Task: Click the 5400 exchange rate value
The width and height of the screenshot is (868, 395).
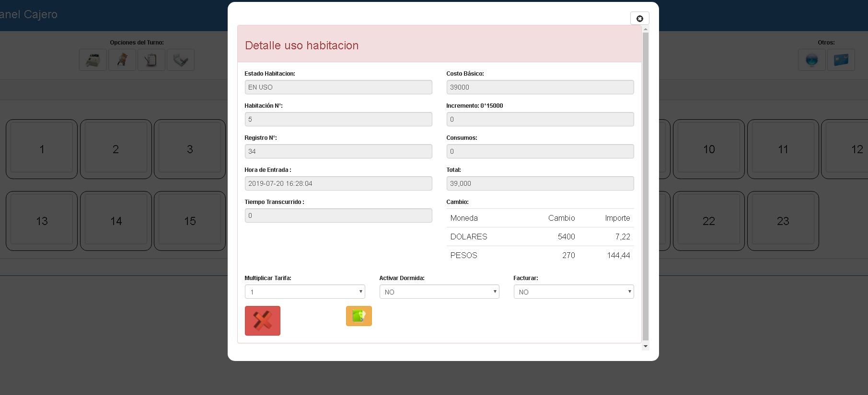Action: (x=566, y=237)
